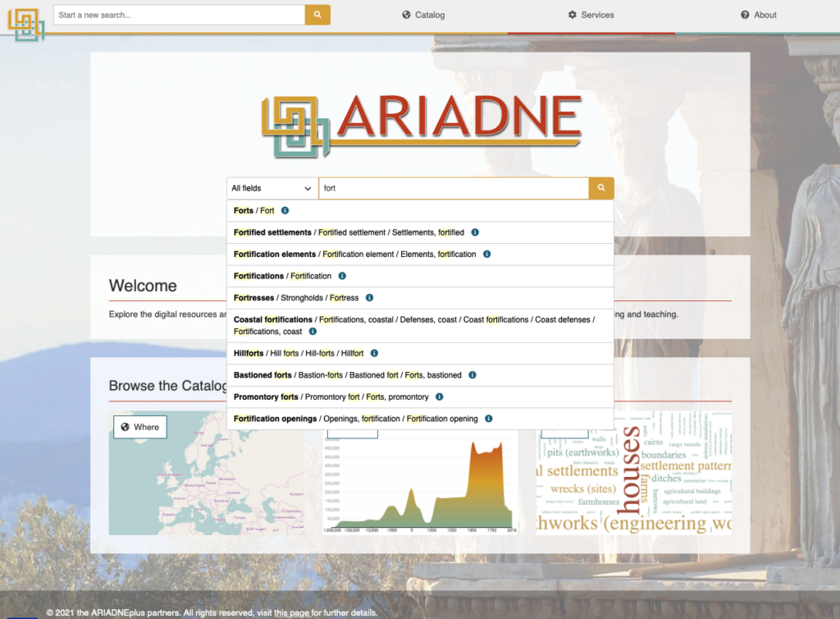Click the top bar search magnifier button
The width and height of the screenshot is (840, 619).
point(317,15)
